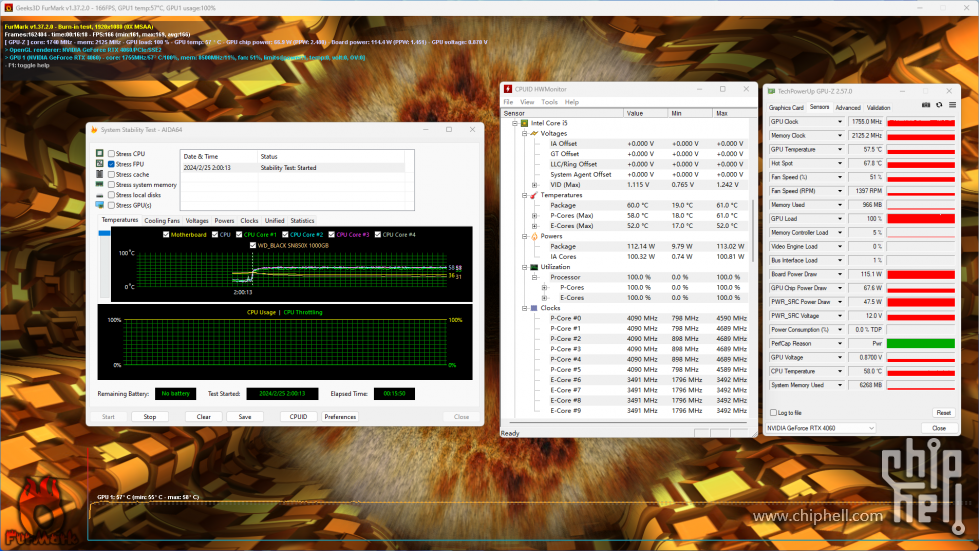This screenshot has height=551, width=979.
Task: Switch to GPU-Z Graphics Card tab
Action: (786, 108)
